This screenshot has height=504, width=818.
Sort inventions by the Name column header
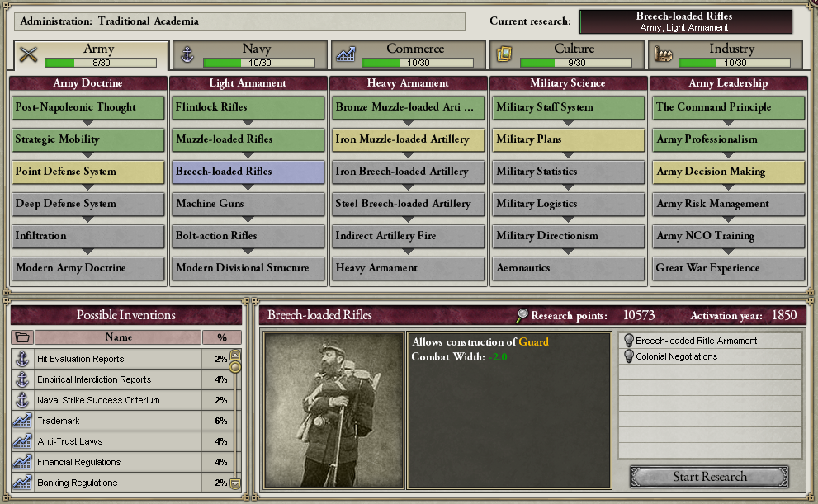tap(118, 337)
